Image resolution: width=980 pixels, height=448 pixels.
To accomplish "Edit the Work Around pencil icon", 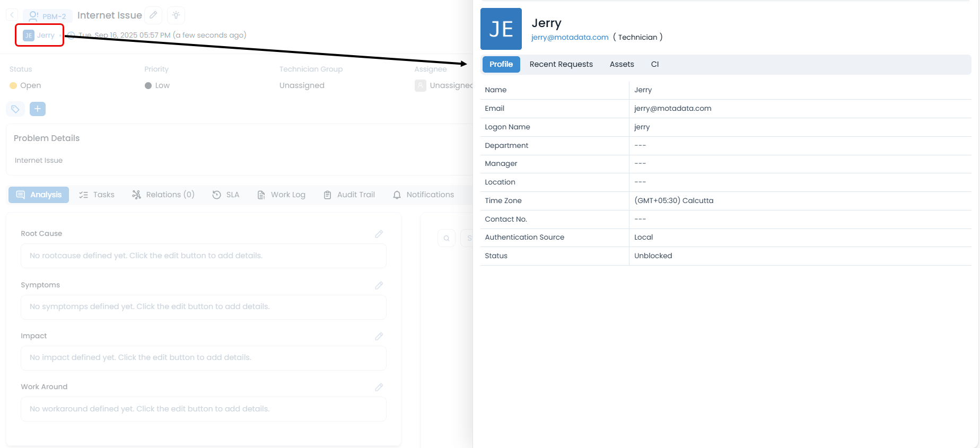I will coord(379,387).
